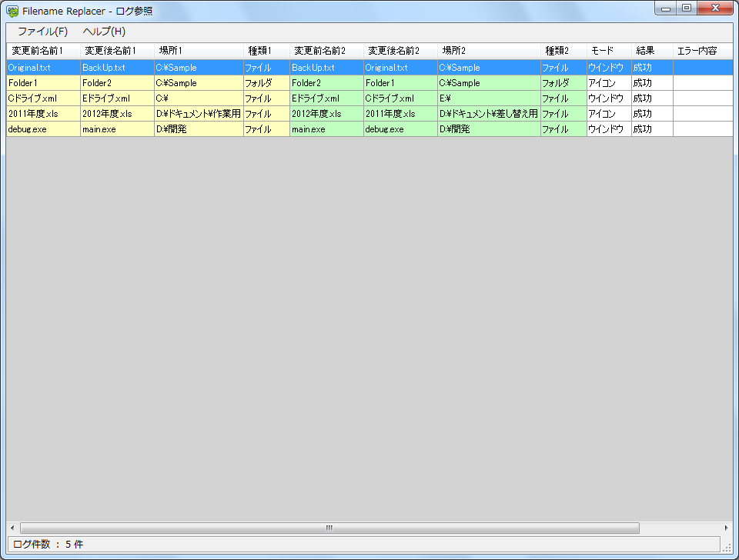Maximize the log viewer window
The height and width of the screenshot is (560, 739).
(686, 8)
